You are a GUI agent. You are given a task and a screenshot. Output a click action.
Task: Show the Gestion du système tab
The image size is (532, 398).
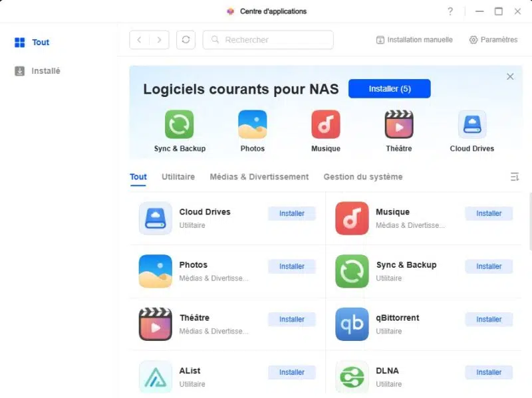[363, 177]
